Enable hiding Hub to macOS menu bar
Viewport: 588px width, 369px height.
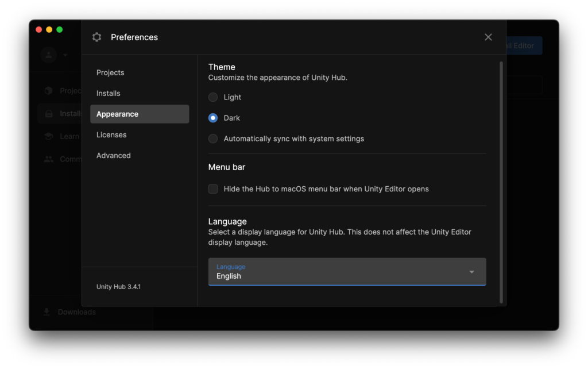click(x=213, y=189)
